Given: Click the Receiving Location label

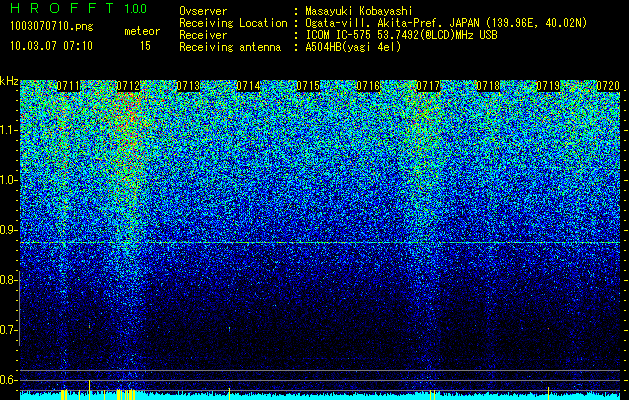Looking at the screenshot, I should click(233, 23).
